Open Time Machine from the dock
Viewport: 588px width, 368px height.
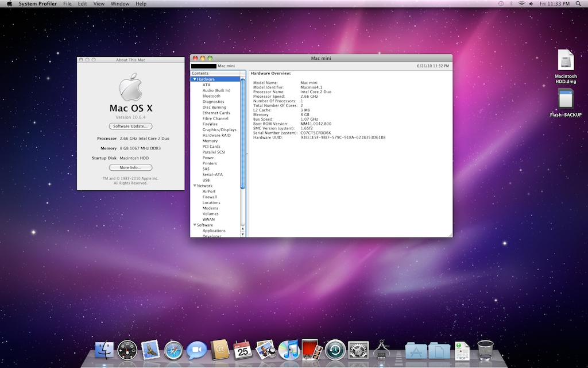click(335, 350)
